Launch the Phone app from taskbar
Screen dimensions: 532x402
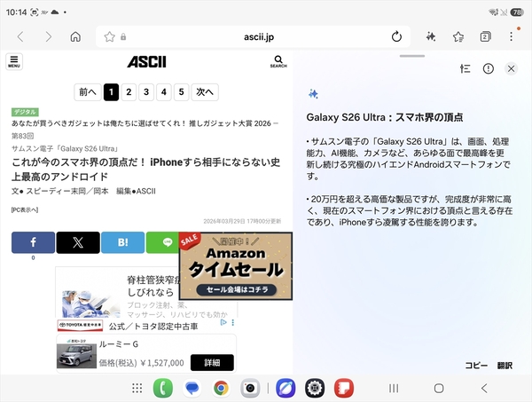(163, 388)
